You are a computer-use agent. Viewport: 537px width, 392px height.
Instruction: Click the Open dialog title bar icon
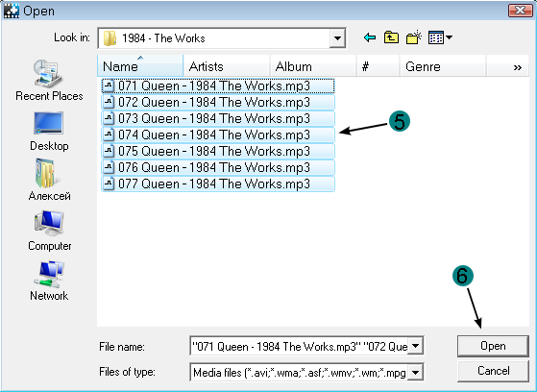pos(12,11)
